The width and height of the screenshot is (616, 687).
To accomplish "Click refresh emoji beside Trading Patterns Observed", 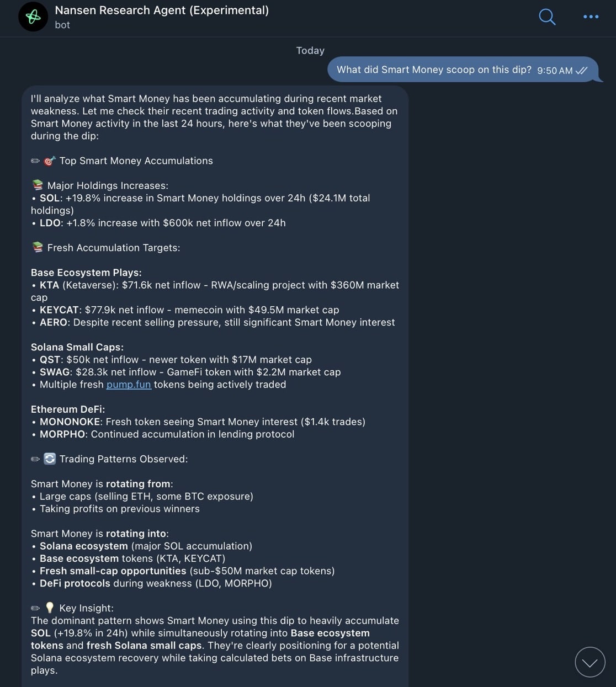I will coord(50,459).
